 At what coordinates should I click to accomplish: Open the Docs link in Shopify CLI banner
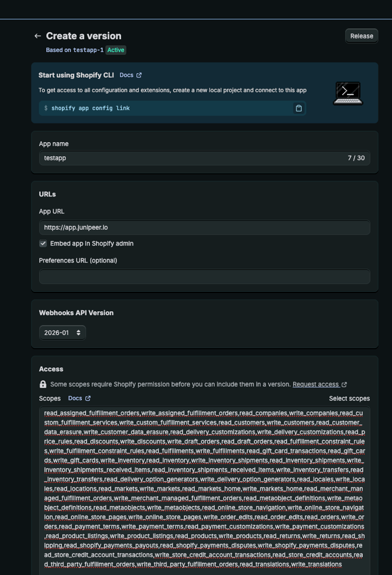(126, 75)
